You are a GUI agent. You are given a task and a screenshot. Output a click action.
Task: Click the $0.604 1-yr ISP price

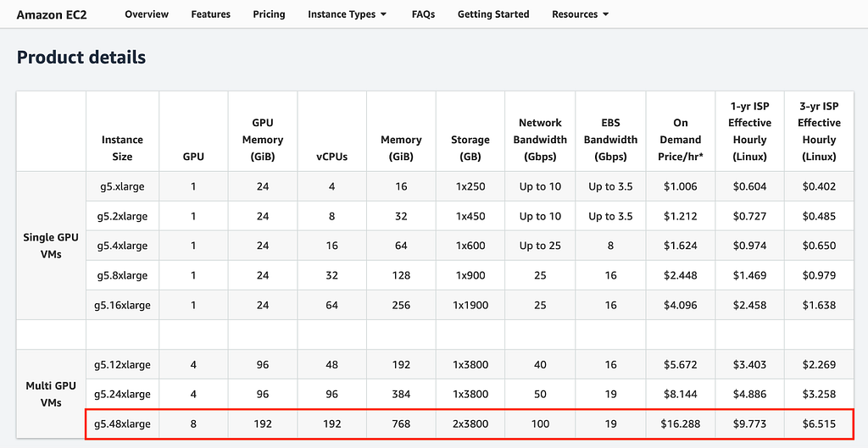coord(749,186)
